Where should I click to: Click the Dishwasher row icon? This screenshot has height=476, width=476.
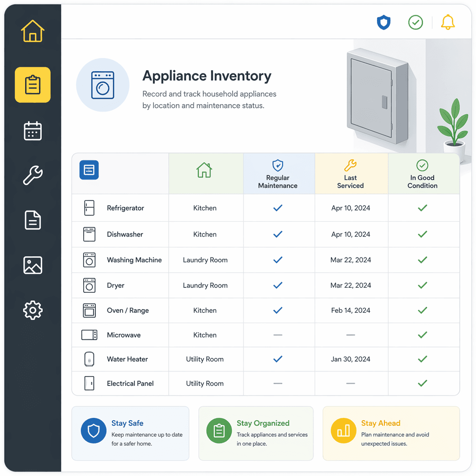[89, 234]
